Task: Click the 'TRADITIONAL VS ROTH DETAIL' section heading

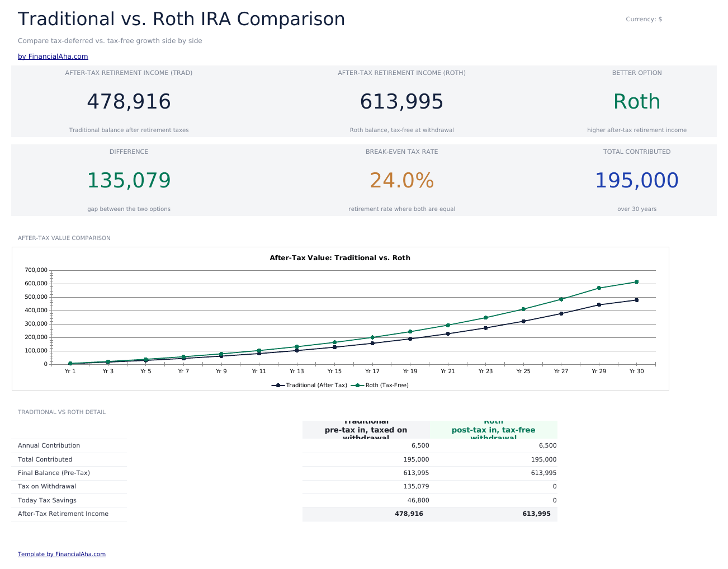Action: tap(62, 412)
